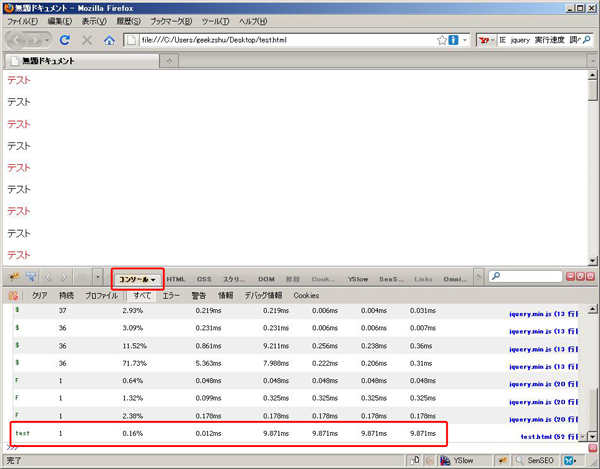Click the test function name in profile row
The image size is (600, 469).
[x=22, y=433]
